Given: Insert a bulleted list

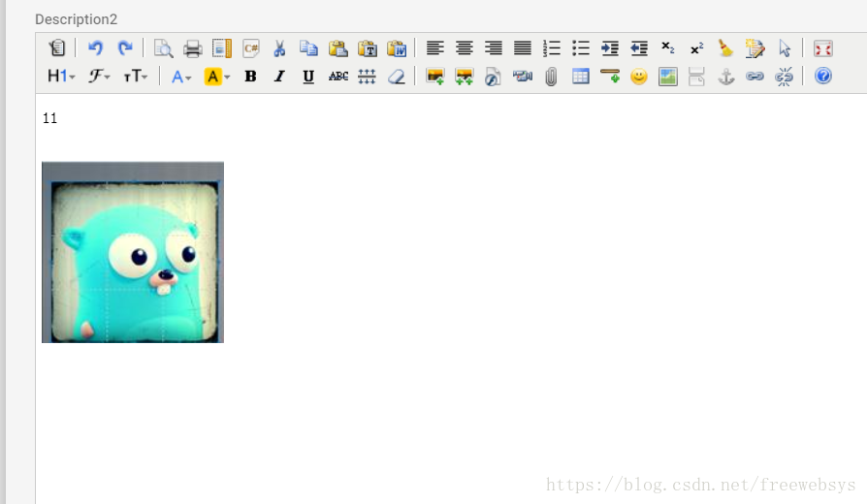Looking at the screenshot, I should (581, 48).
